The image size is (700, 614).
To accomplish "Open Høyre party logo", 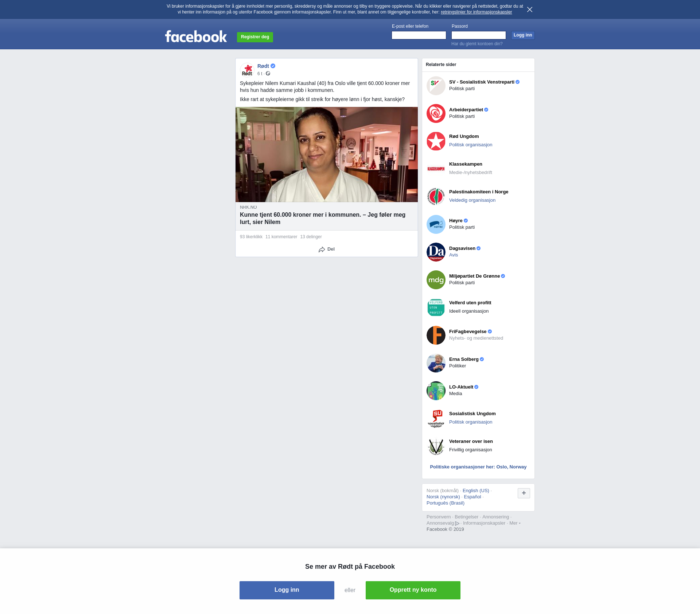I will 436,224.
